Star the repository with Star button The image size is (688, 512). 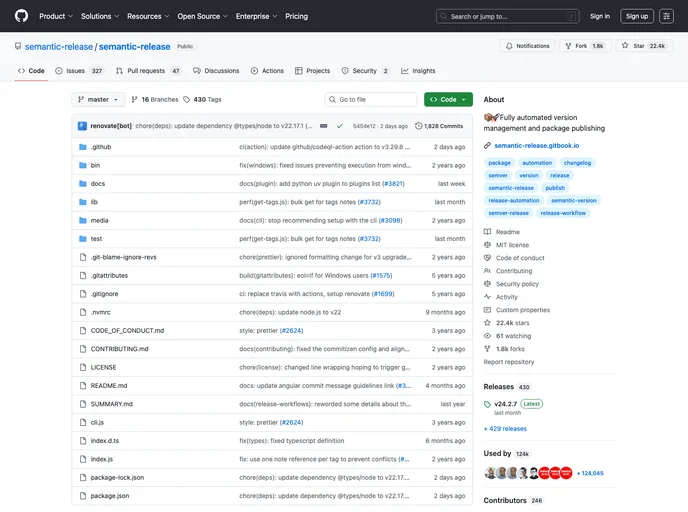tap(644, 46)
